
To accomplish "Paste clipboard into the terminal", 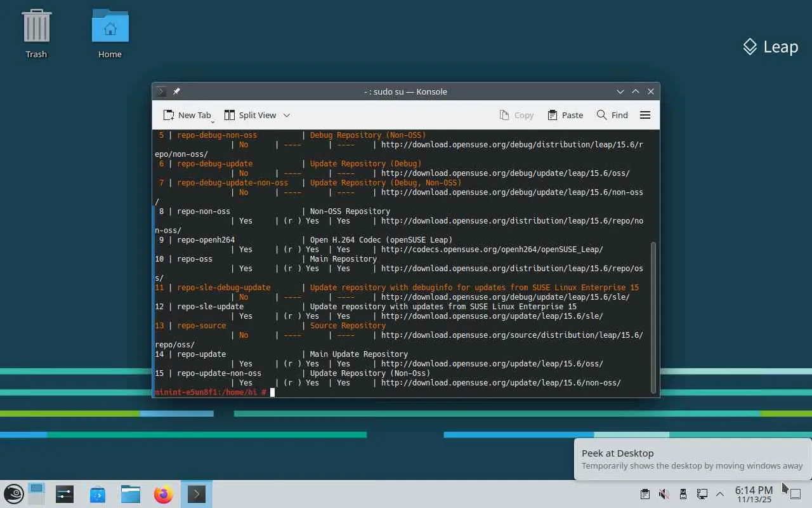I will [x=565, y=115].
